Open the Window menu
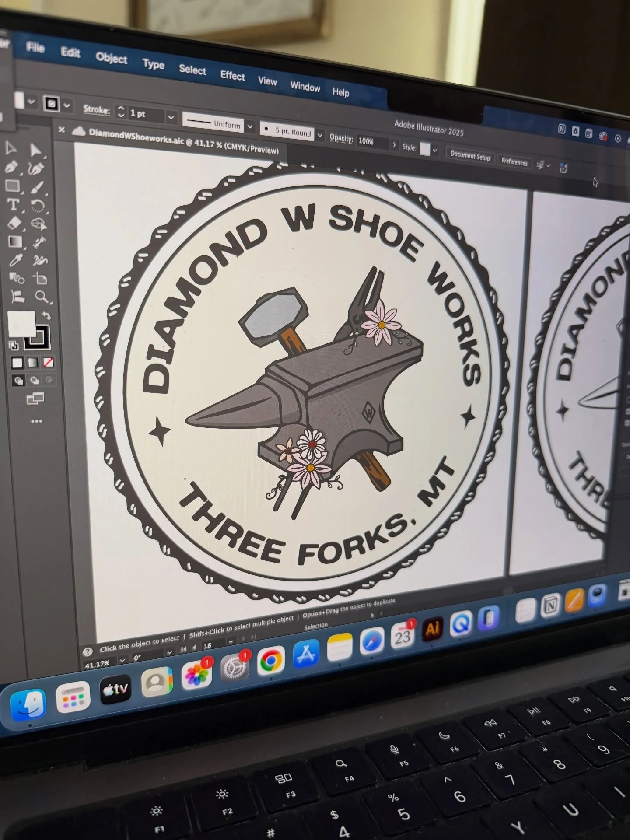Viewport: 630px width, 840px height. 305,87
